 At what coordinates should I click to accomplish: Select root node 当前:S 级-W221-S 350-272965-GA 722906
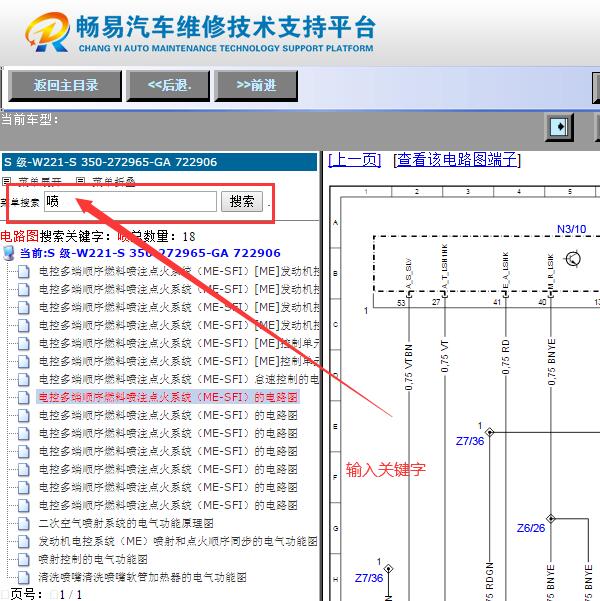[150, 253]
